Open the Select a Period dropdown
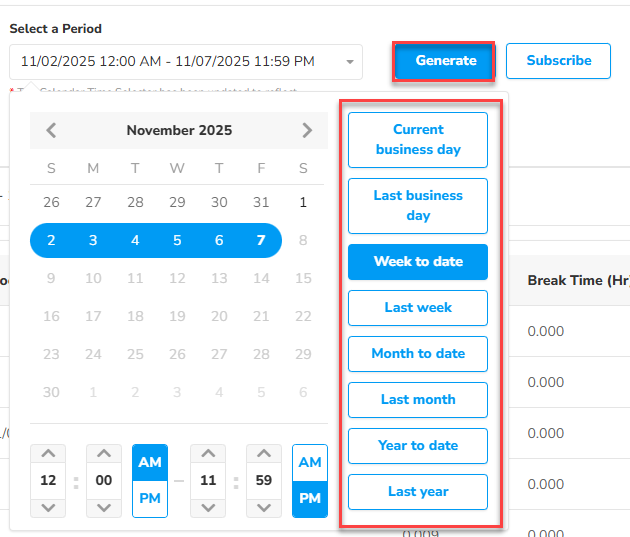The image size is (630, 537). 186,62
